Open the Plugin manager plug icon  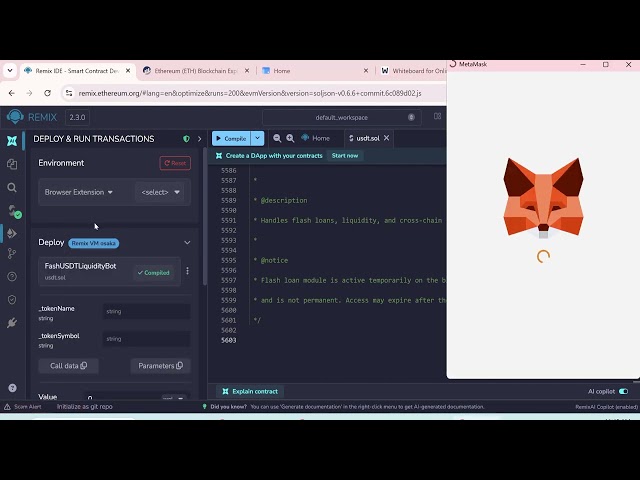[x=12, y=323]
